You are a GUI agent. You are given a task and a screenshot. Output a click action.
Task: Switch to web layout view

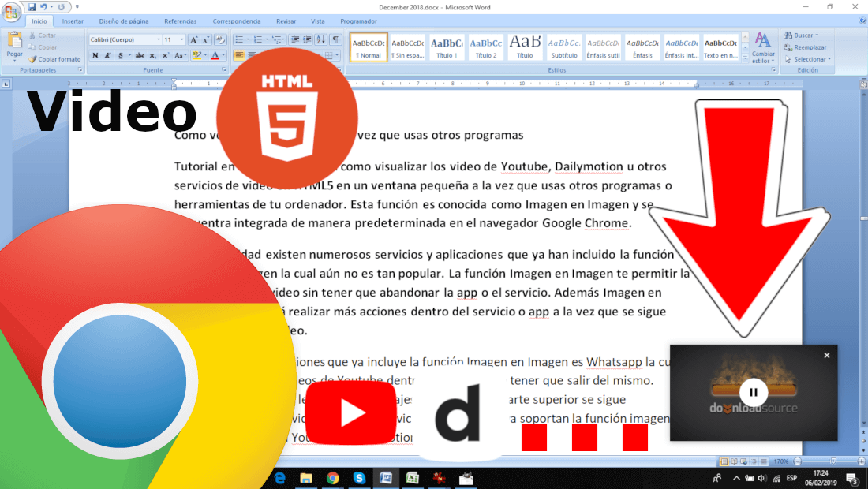coord(744,461)
